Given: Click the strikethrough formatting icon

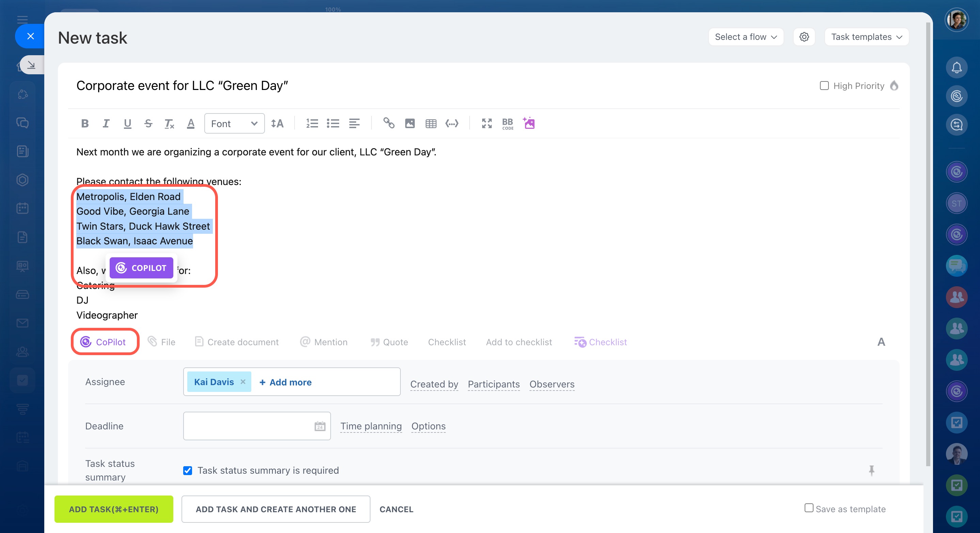Looking at the screenshot, I should pos(148,123).
